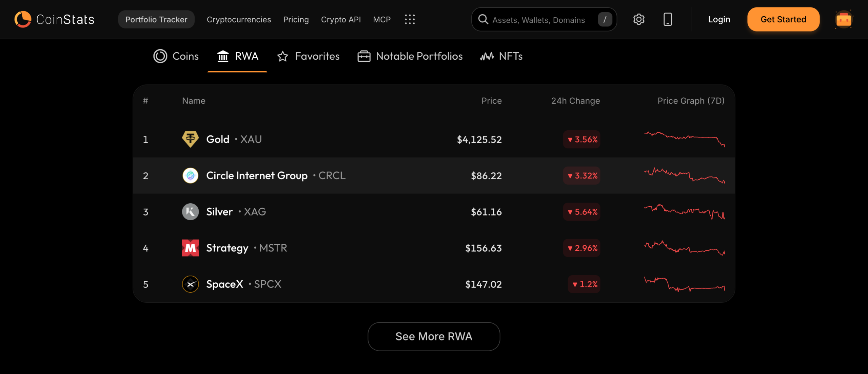868x374 pixels.
Task: Click the See More RWA button
Action: pyautogui.click(x=434, y=336)
